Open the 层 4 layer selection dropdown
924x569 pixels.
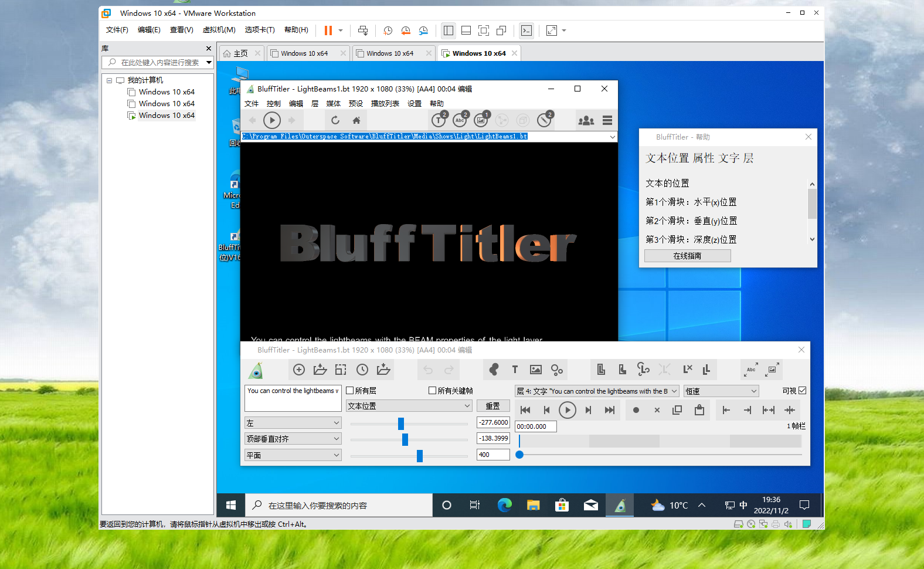click(x=597, y=391)
